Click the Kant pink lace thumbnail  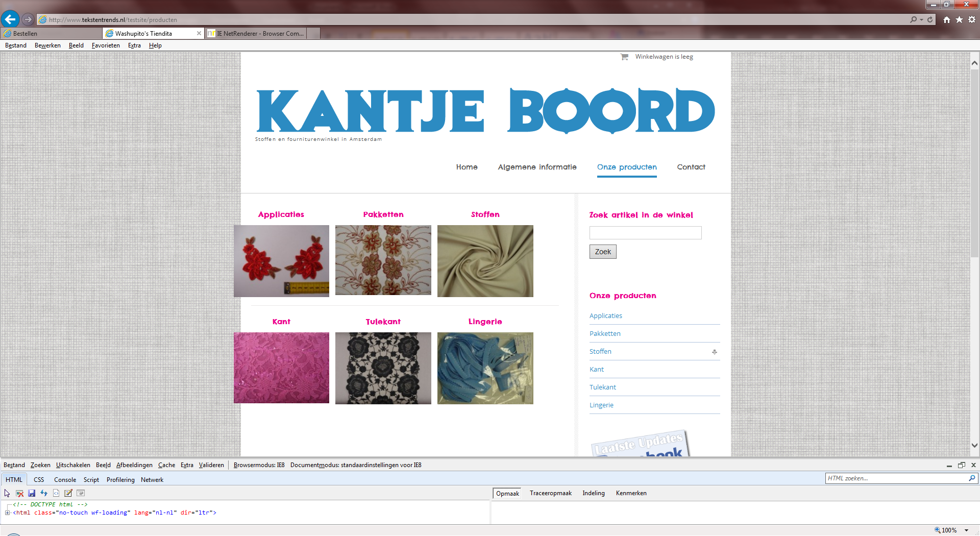point(281,368)
